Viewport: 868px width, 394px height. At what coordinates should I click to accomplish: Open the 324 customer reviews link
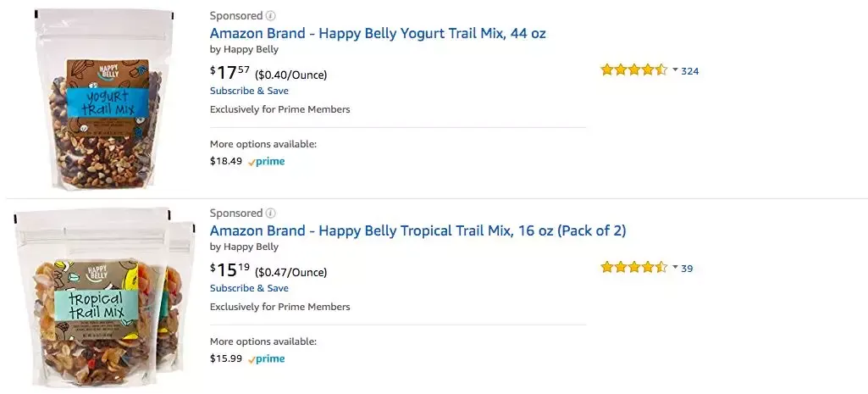(689, 71)
